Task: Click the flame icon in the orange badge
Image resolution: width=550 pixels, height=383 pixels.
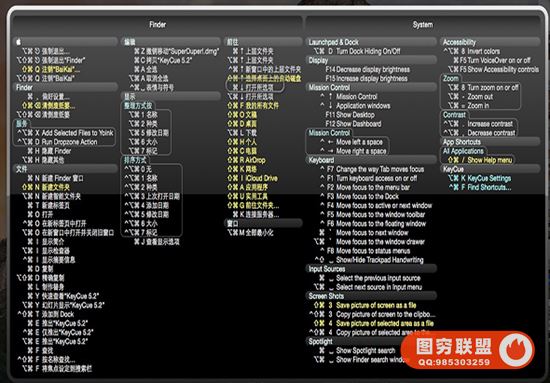Action: click(x=516, y=350)
